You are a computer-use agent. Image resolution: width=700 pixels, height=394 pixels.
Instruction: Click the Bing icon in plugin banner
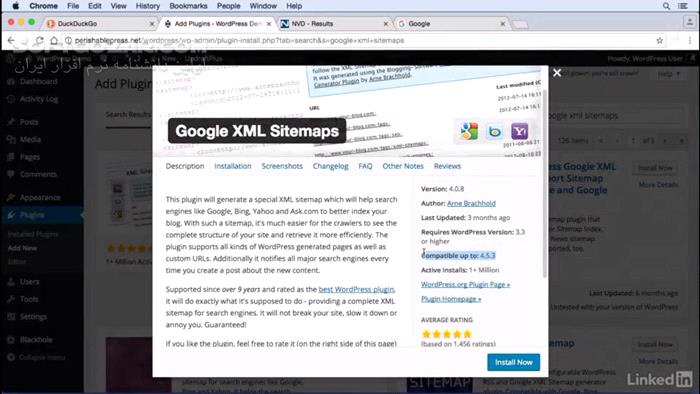click(495, 132)
